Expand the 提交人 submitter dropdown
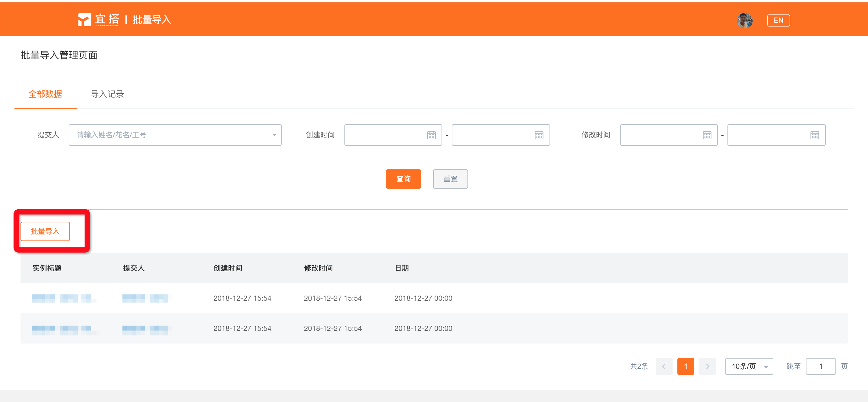 pyautogui.click(x=274, y=135)
